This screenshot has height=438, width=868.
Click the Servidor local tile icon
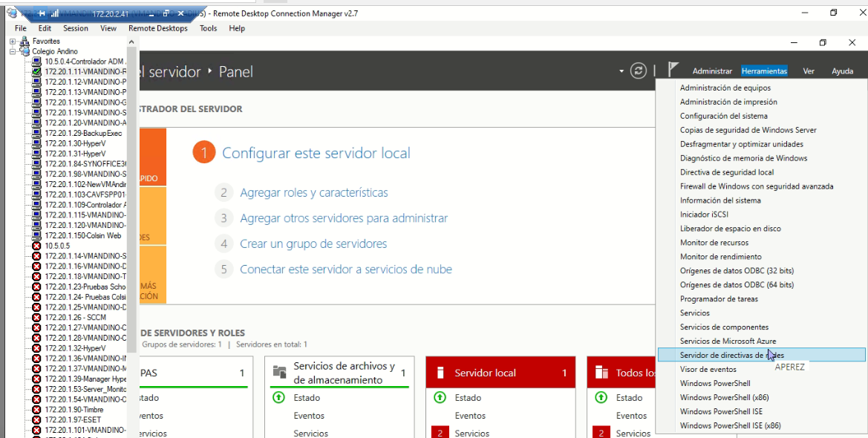click(440, 373)
